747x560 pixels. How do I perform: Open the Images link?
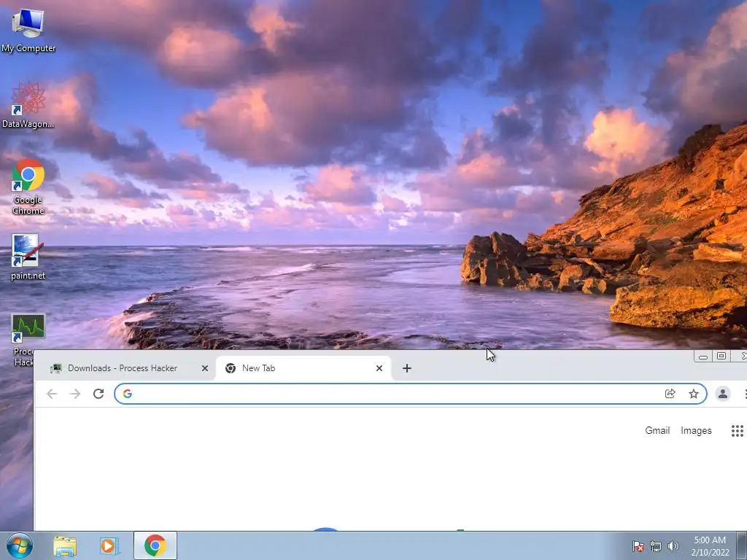click(696, 430)
